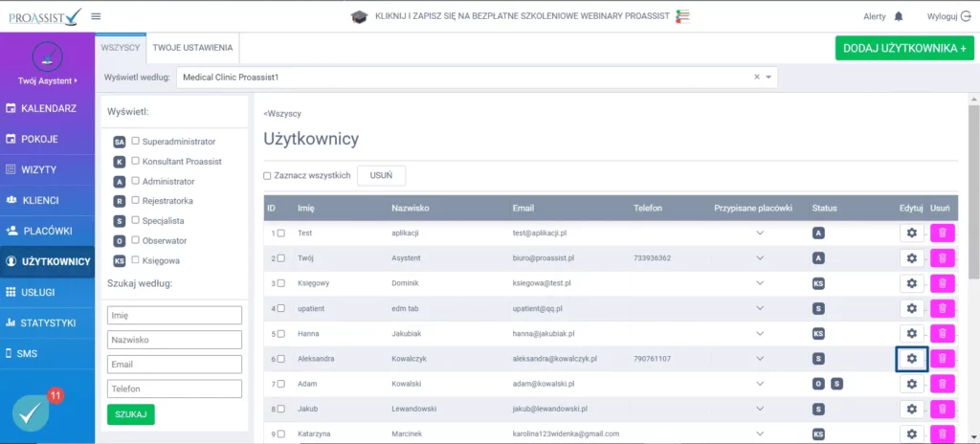Expand the Wyświetl według clinic dropdown
The width and height of the screenshot is (980, 444).
point(768,77)
